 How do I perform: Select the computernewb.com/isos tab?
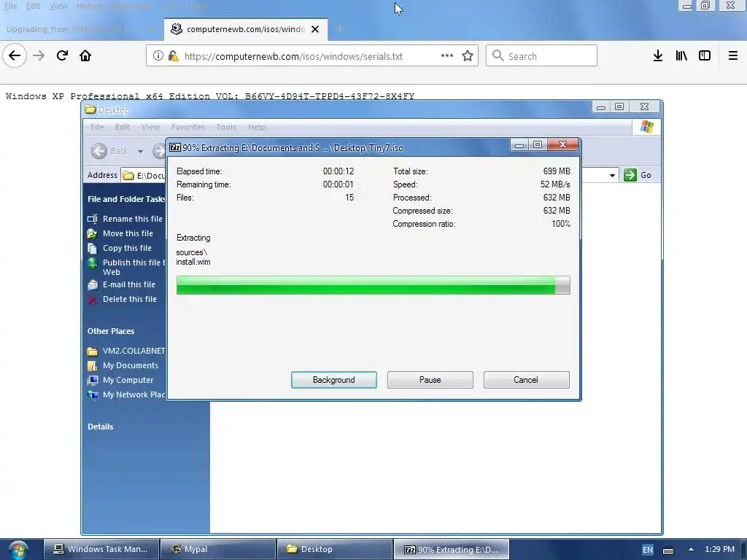coord(245,29)
